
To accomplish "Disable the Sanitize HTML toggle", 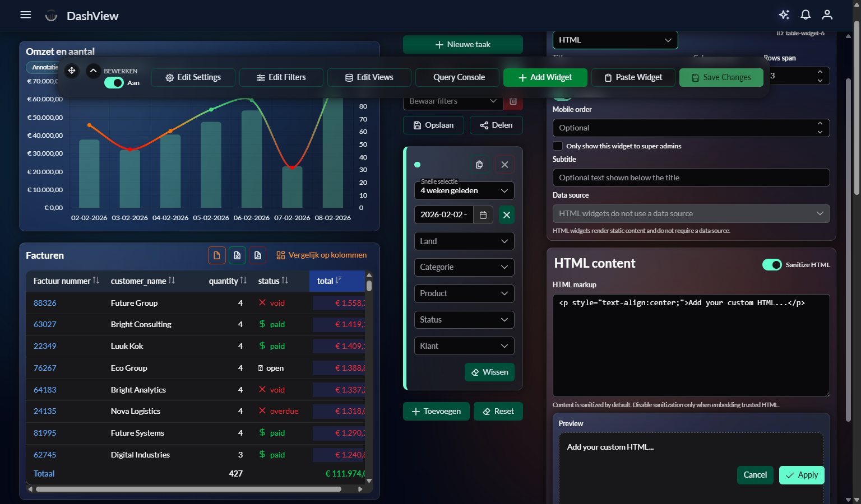I will pos(772,264).
